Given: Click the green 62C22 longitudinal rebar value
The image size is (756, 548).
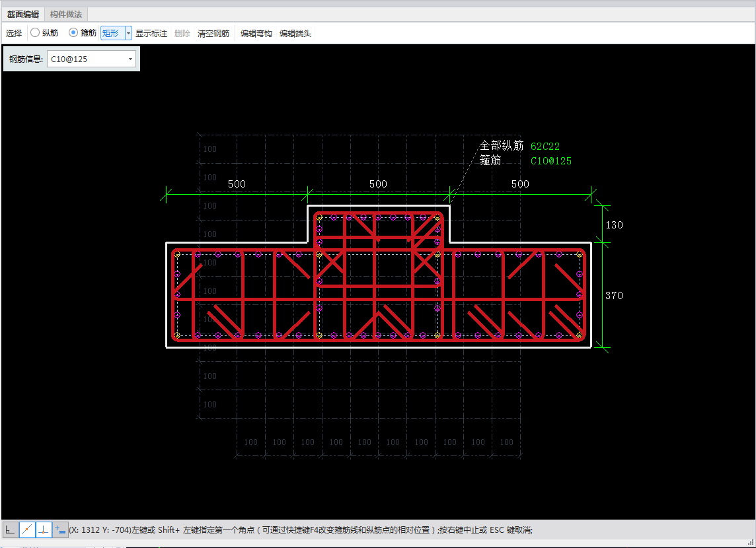Looking at the screenshot, I should 545,147.
